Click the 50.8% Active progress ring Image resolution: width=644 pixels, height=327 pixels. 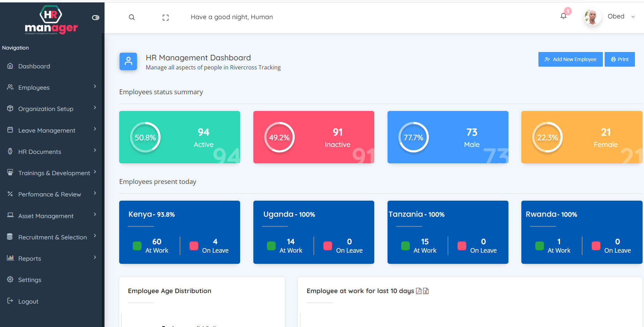[145, 138]
